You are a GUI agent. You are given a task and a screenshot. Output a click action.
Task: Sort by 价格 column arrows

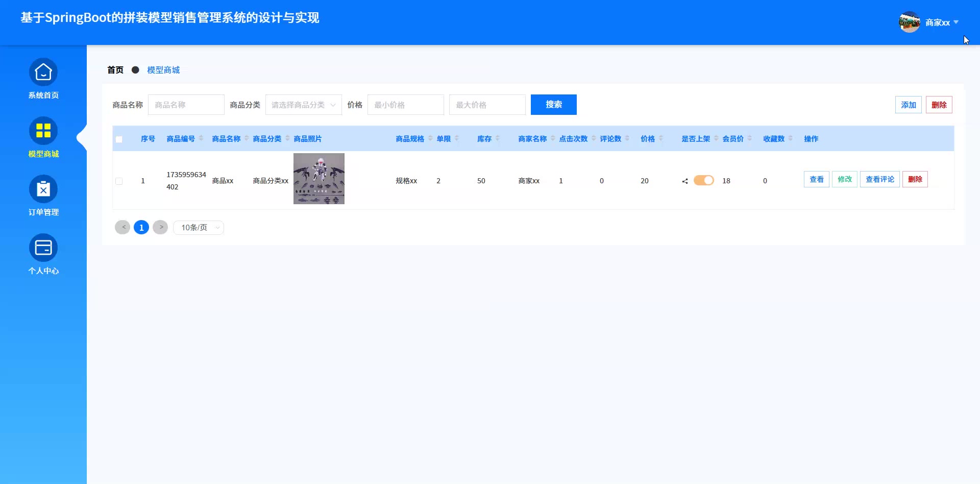(x=661, y=138)
